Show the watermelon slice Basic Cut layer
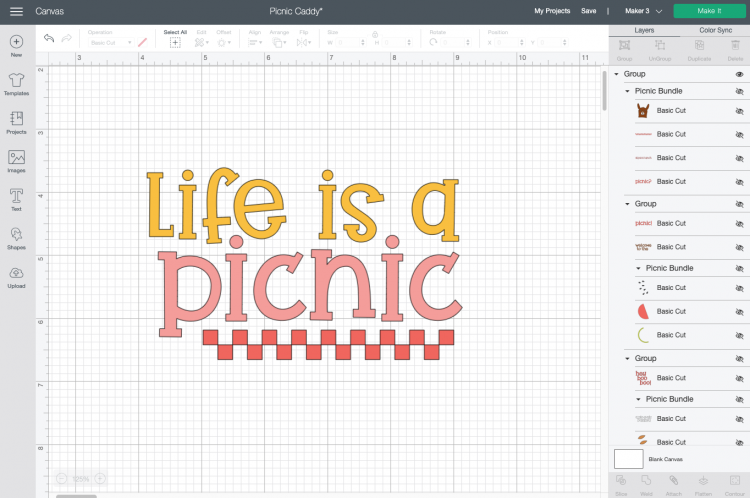750x498 pixels. 739,312
